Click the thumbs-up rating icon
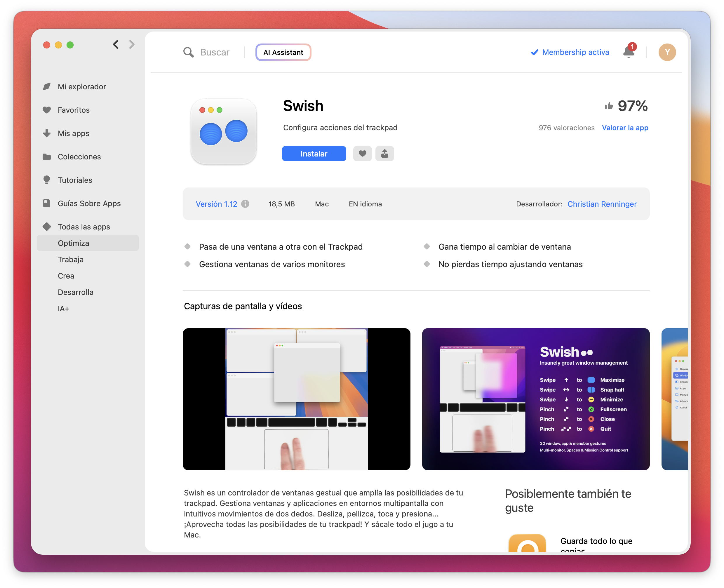This screenshot has width=724, height=588. tap(608, 106)
